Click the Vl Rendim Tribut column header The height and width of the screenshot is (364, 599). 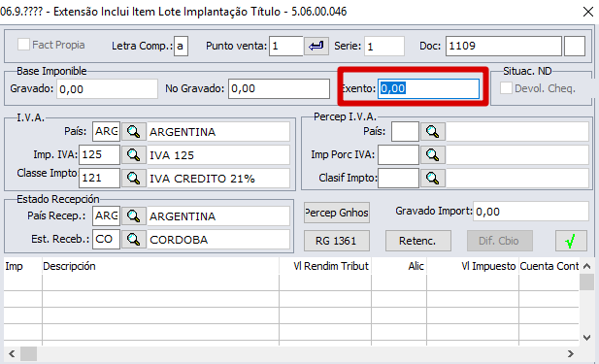click(325, 266)
